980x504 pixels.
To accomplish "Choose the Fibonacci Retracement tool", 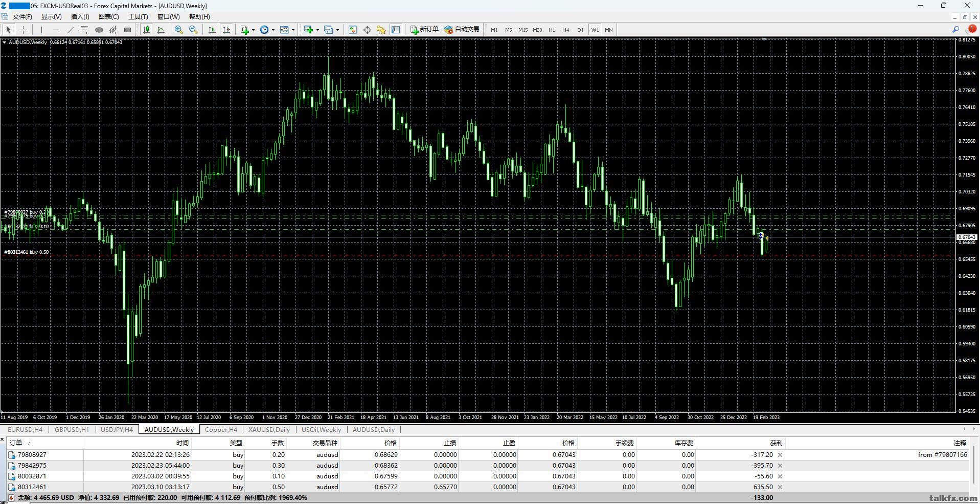I will point(84,30).
